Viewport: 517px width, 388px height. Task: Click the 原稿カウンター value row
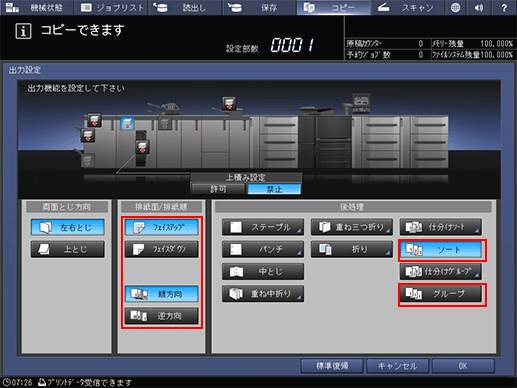point(387,43)
